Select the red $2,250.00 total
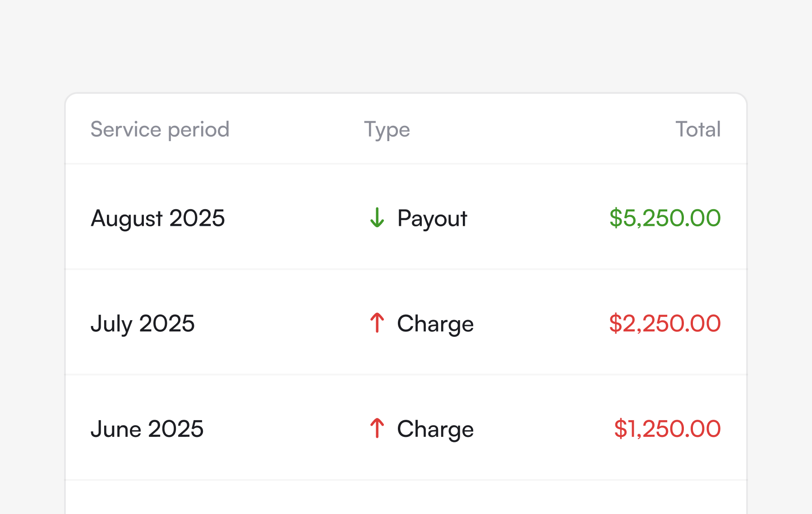The width and height of the screenshot is (812, 514). (x=664, y=324)
